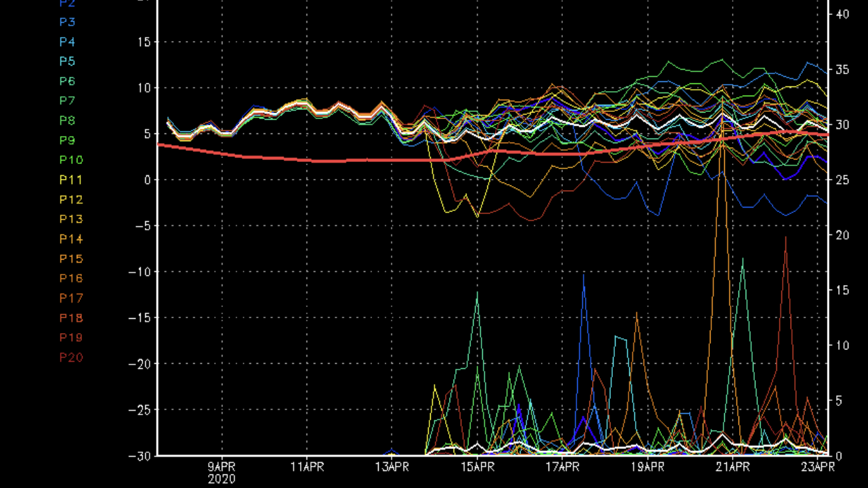
Task: Select the P18 legend entry
Action: tap(71, 318)
